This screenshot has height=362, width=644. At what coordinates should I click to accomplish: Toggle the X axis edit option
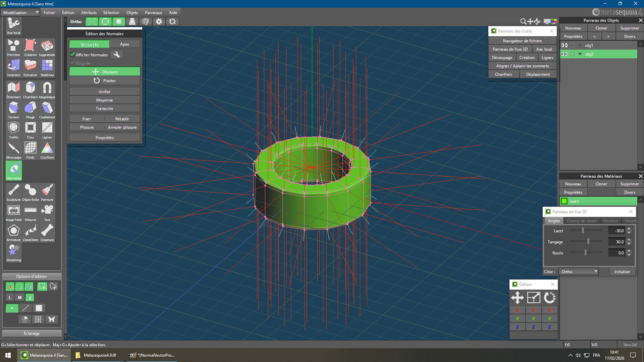pos(11,287)
